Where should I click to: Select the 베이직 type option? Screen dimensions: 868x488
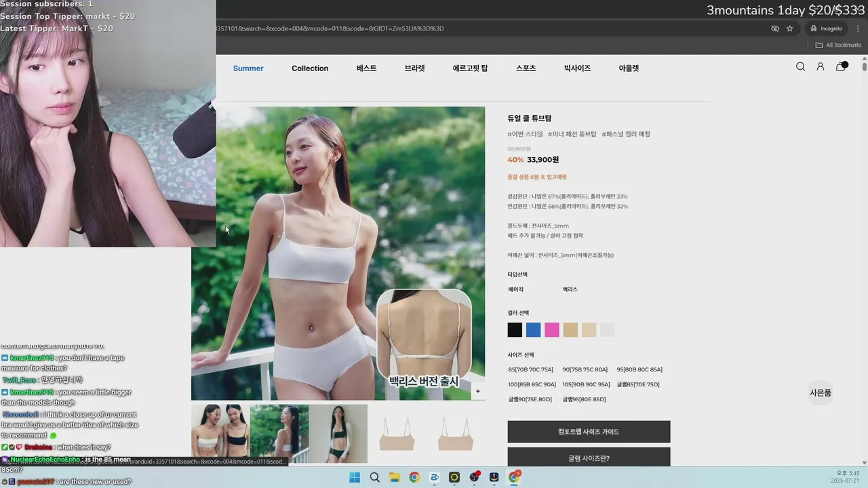515,289
